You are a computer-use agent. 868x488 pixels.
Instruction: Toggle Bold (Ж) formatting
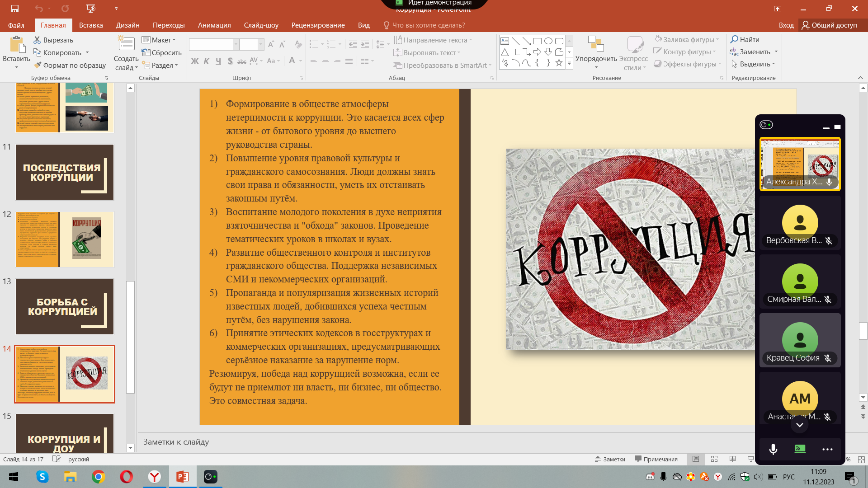pos(195,61)
